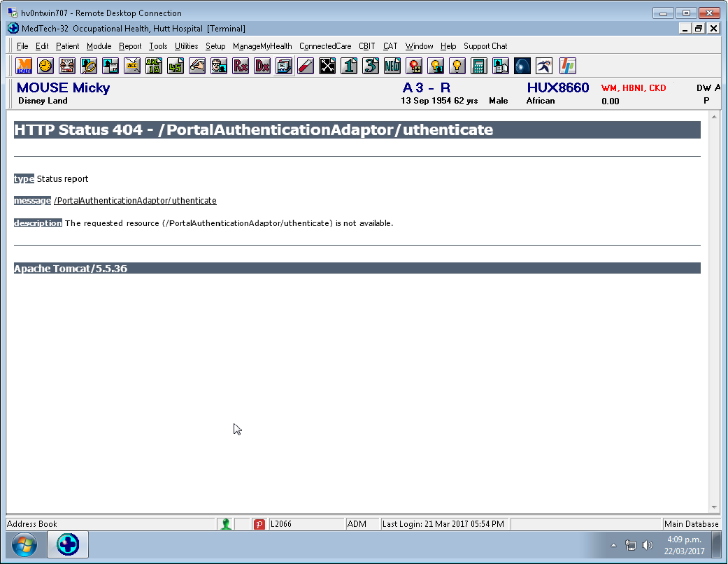Click the Last Login status bar entry
The width and height of the screenshot is (728, 564).
tap(443, 524)
